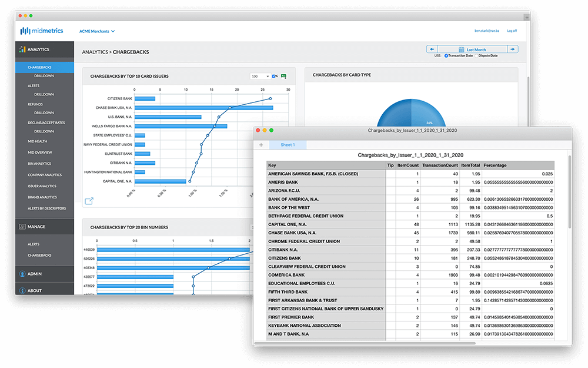The image size is (588, 368).
Task: Open the chart pop-out icon under card issuers
Action: (x=89, y=201)
